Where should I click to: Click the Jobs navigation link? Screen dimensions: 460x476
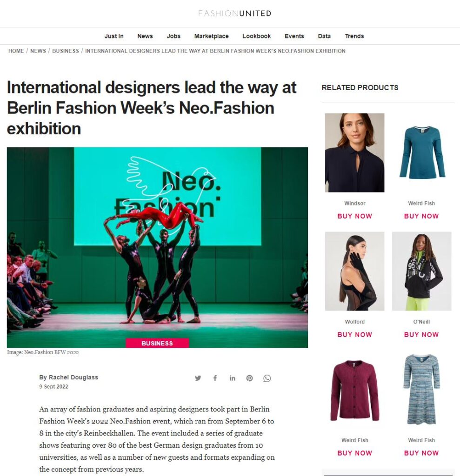pos(173,36)
